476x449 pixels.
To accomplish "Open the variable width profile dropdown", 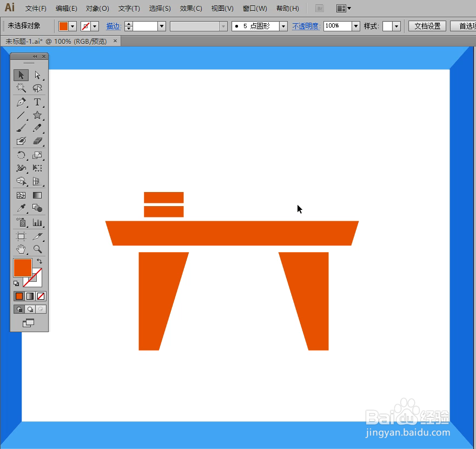I will pos(223,27).
